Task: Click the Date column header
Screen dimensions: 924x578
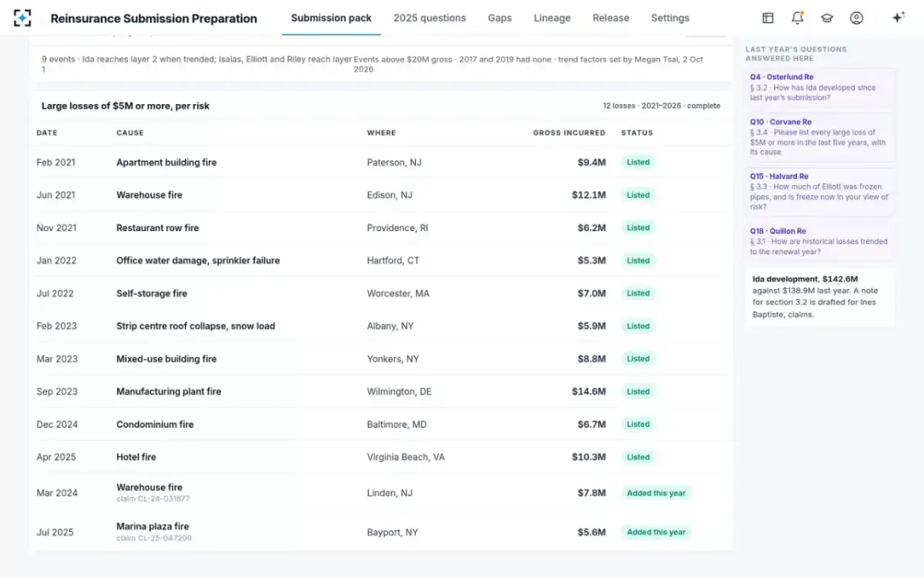Action: (x=47, y=133)
